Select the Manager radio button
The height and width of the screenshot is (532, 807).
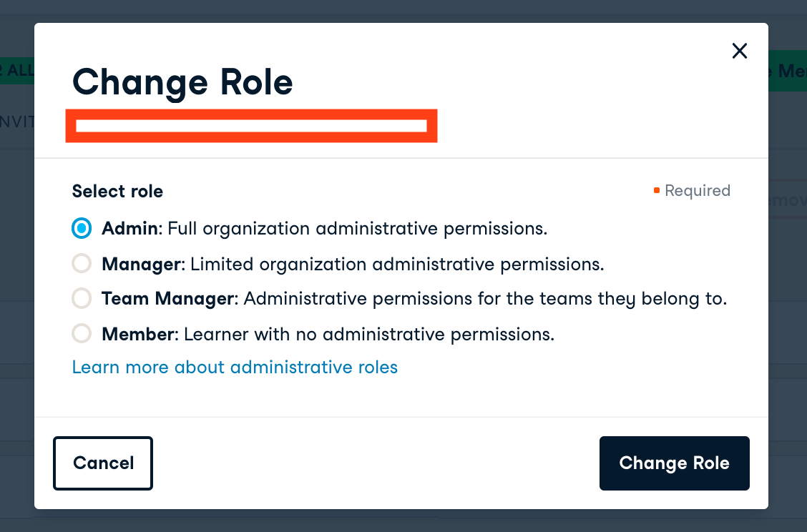click(x=82, y=264)
